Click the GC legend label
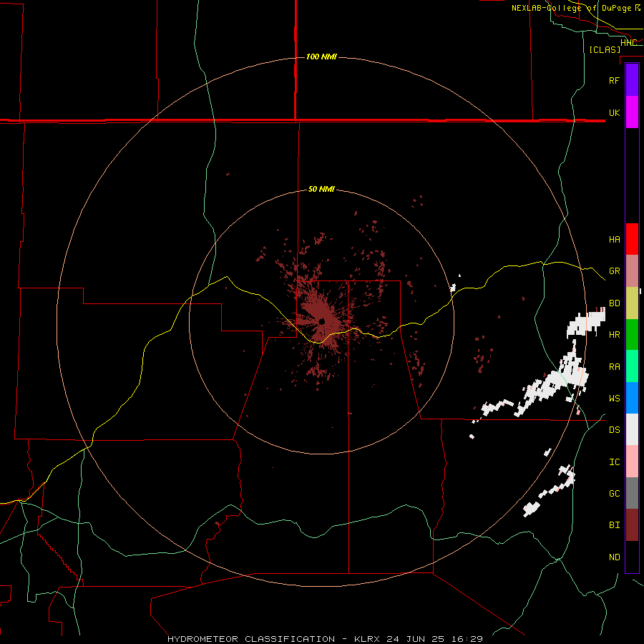The image size is (644, 644). coord(614,494)
